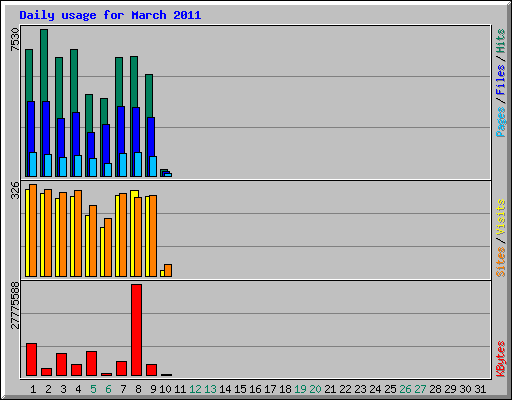Click day label 1 on the x-axis
Viewport: 512px width, 400px height.
pyautogui.click(x=33, y=389)
